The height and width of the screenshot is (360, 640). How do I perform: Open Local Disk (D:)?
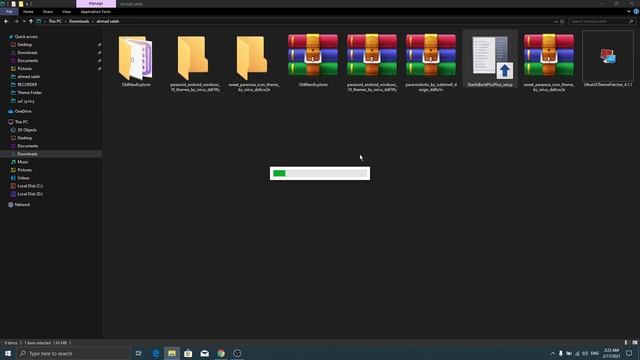click(x=30, y=194)
